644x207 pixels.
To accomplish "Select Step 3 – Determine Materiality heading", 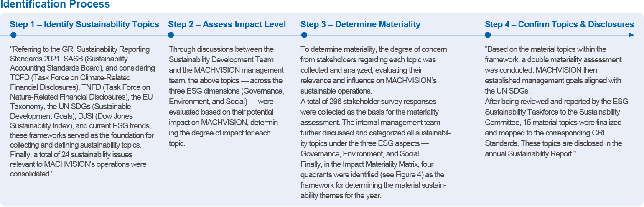I will 360,24.
